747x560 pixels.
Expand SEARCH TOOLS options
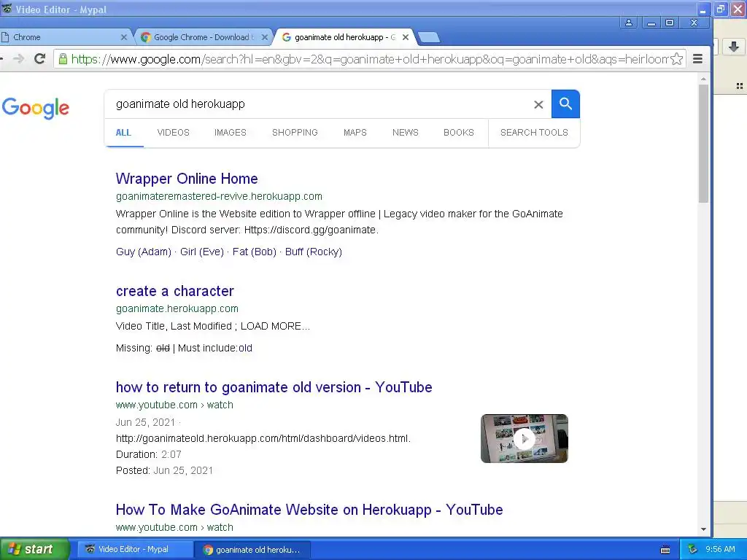point(534,133)
